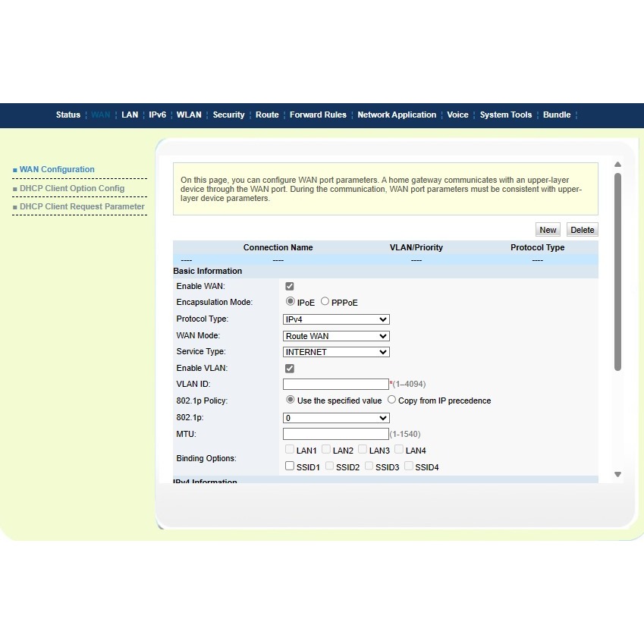644x644 pixels.
Task: Check the SSID1 binding option
Action: 290,467
